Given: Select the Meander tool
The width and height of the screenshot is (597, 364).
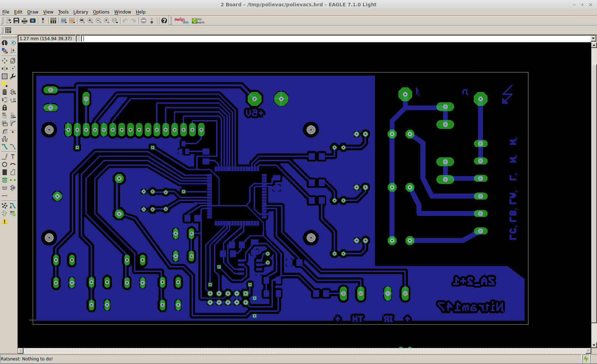Looking at the screenshot, I should point(5,139).
